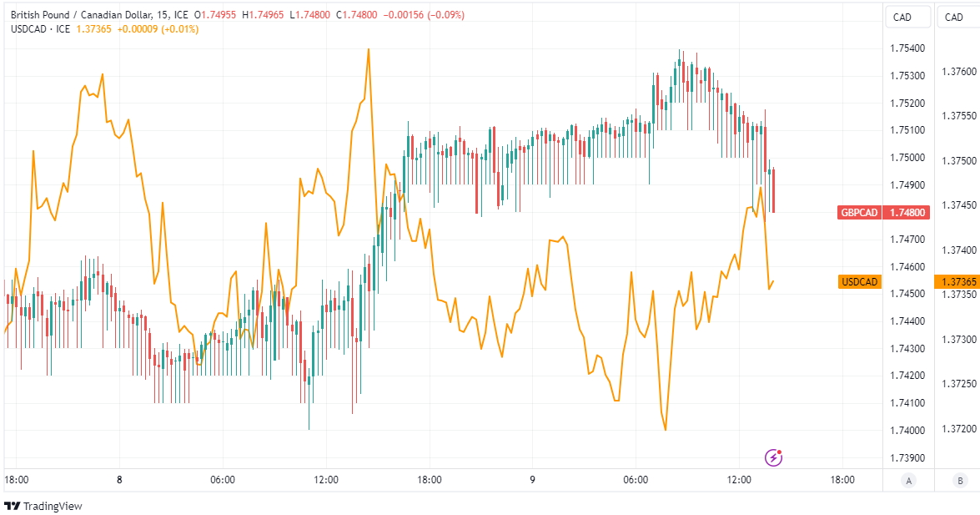Click the 1.37600 right axis label

click(x=958, y=71)
